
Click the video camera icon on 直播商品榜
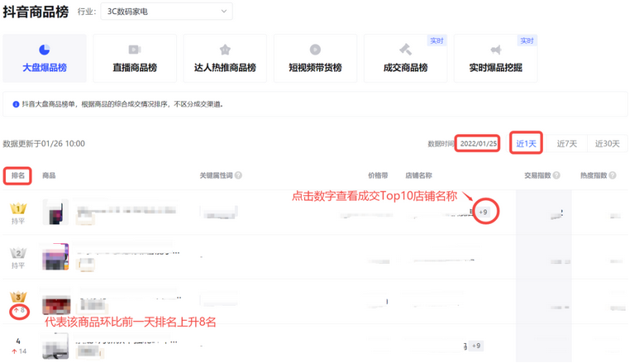point(135,50)
